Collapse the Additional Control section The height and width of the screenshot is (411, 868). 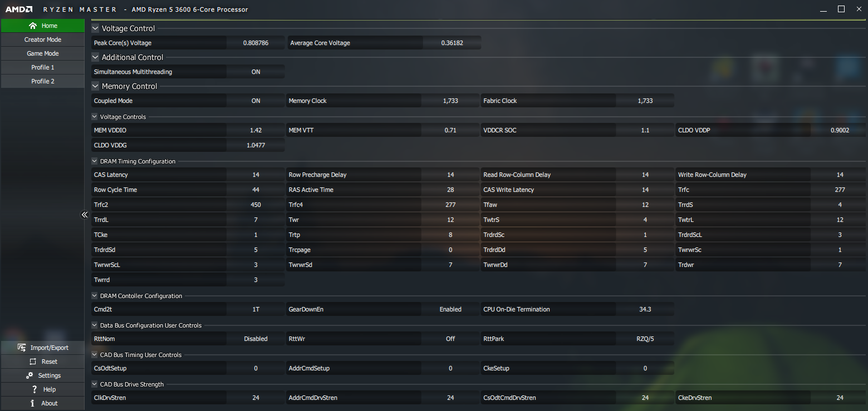coord(95,57)
